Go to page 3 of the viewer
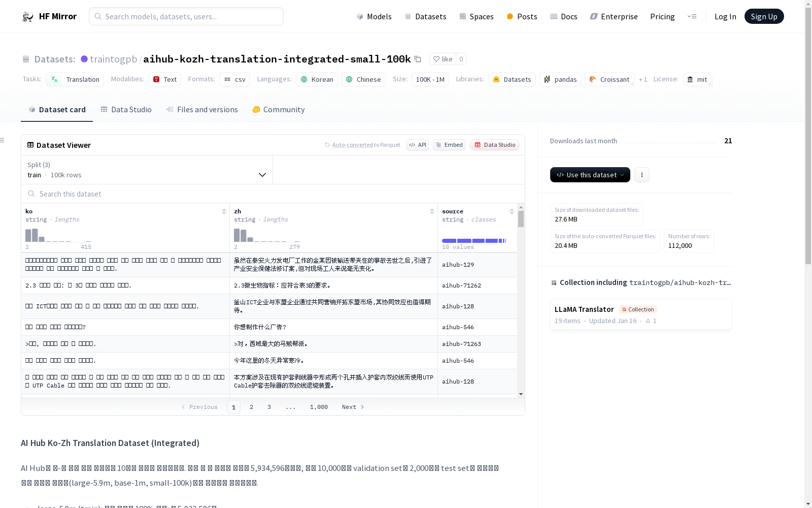Screen dimensions: 812x508 point(269,407)
